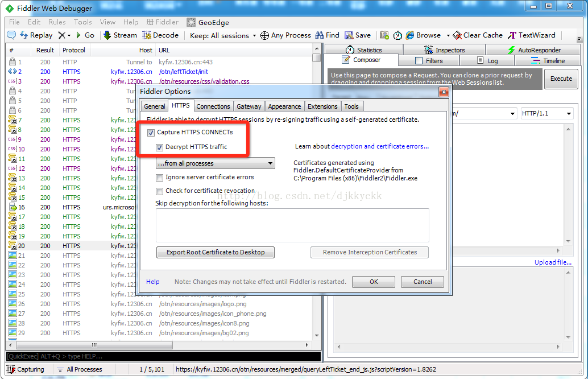Click Clear Cache toolbar button

pyautogui.click(x=478, y=35)
